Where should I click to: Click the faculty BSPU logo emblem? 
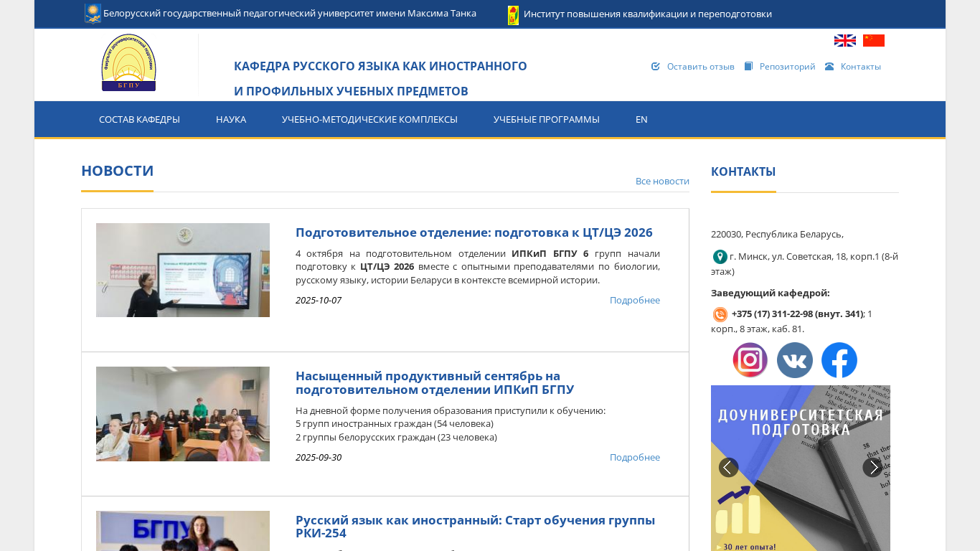(x=128, y=63)
